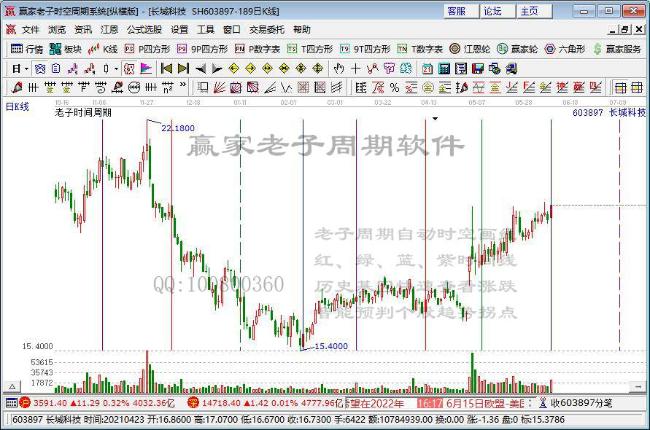Step the chart backward with the left arrow
Screen dimensions: 650x430
pos(200,68)
